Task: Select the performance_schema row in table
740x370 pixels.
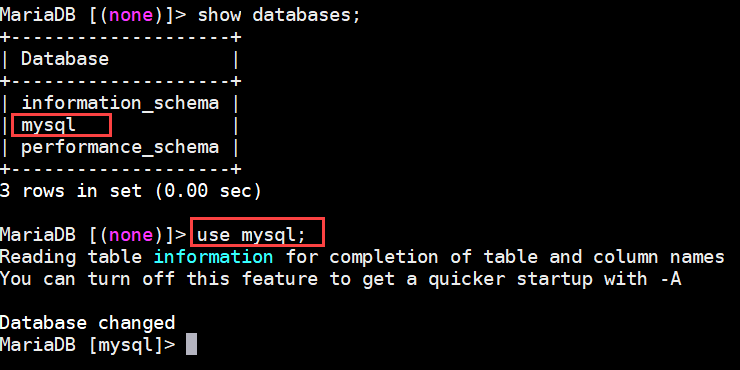Action: coord(120,147)
